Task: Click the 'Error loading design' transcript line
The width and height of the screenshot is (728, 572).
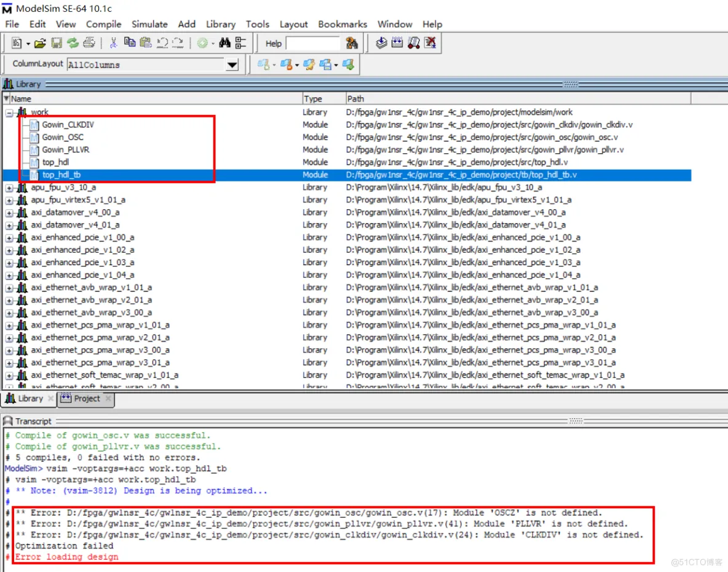Action: 66,557
